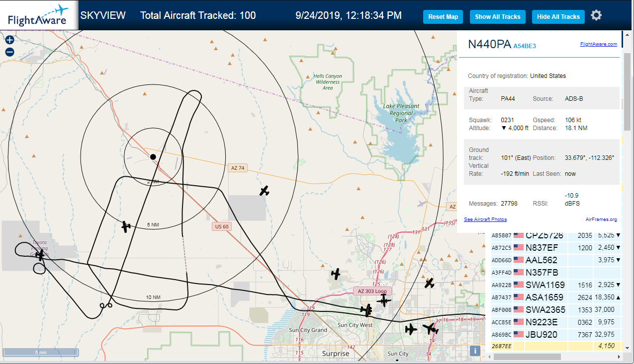The image size is (634, 364).
Task: Click the Total Aircraft Tracked: 100 text
Action: 198,15
